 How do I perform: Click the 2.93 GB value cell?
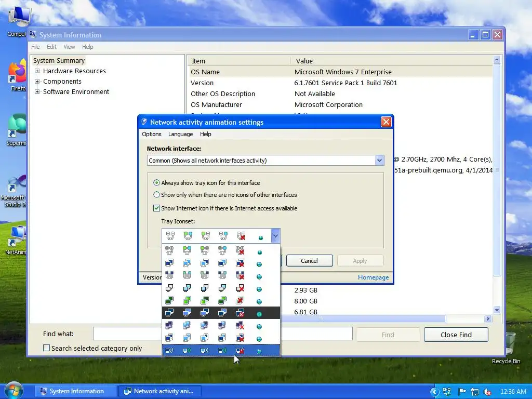(x=305, y=290)
